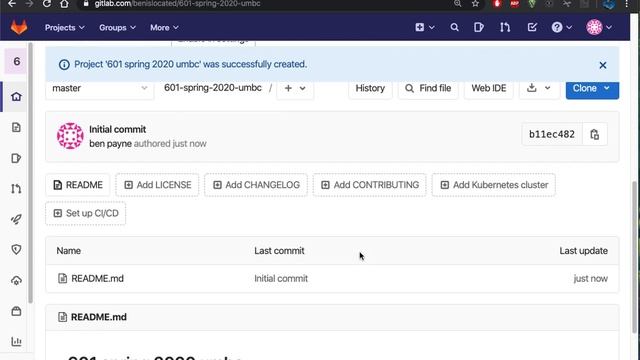Open the user avatar menu in the navbar
Viewport: 640px width, 360px height.
pos(599,27)
